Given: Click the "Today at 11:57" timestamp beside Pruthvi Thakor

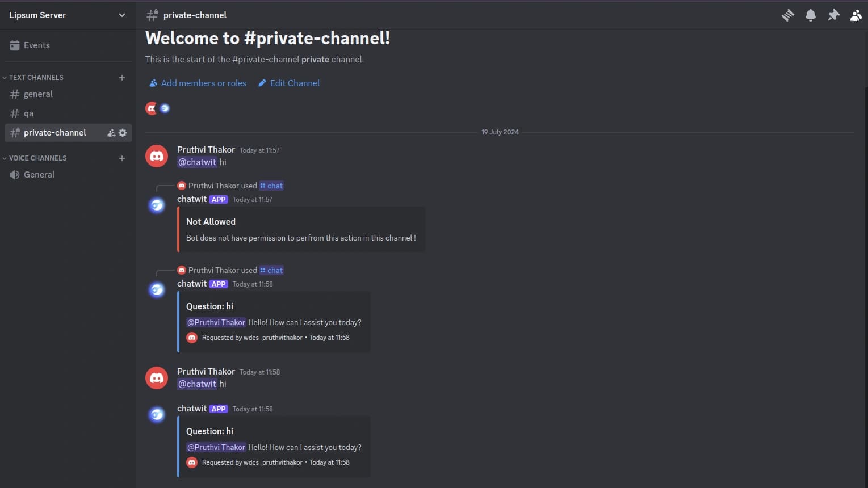Looking at the screenshot, I should (x=259, y=150).
